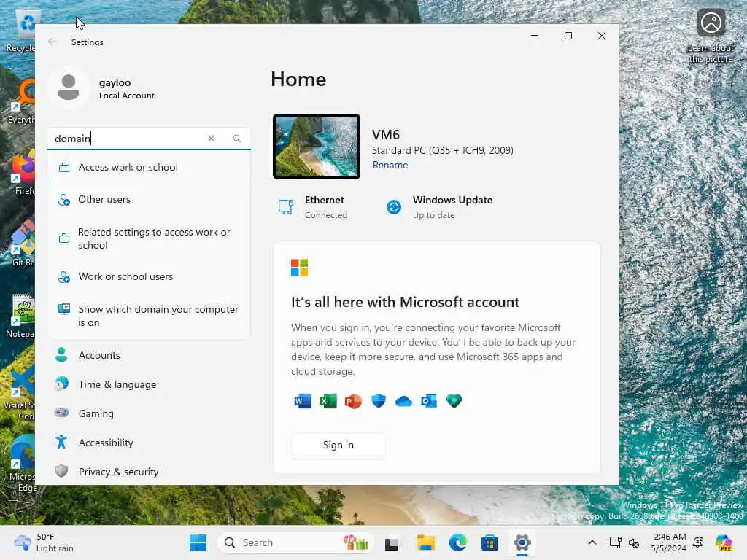This screenshot has width=747, height=560.
Task: Click the OneDrive cloud icon
Action: pyautogui.click(x=403, y=401)
